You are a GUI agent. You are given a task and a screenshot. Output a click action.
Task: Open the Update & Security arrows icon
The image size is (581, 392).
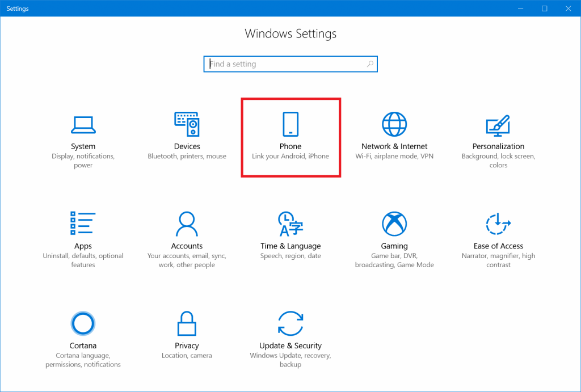pos(290,323)
